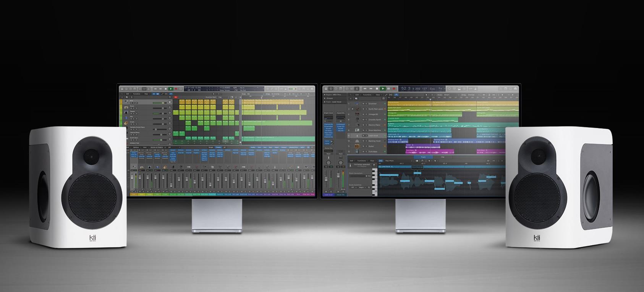The width and height of the screenshot is (644, 292).
Task: Click the Drummer track instrument icon
Action: pyautogui.click(x=357, y=104)
